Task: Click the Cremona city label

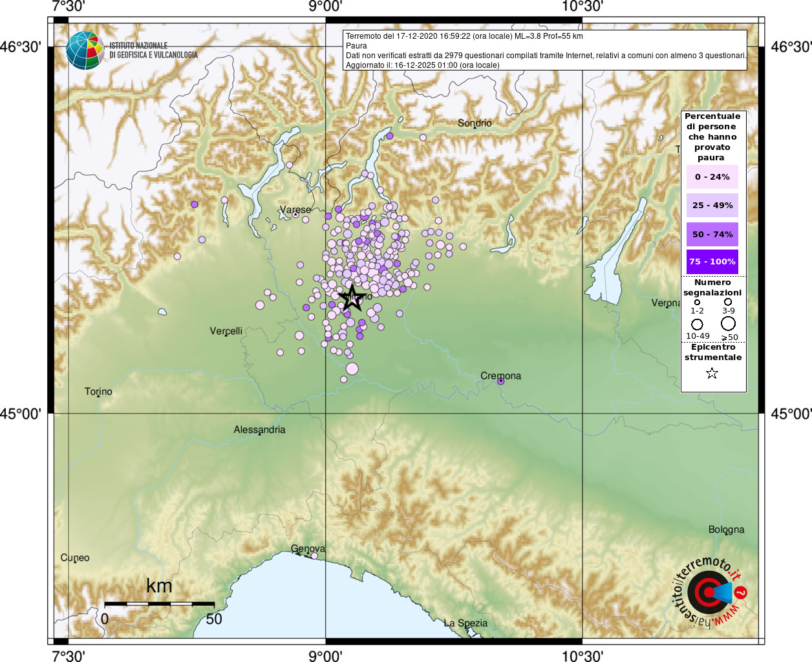Action: coord(500,376)
